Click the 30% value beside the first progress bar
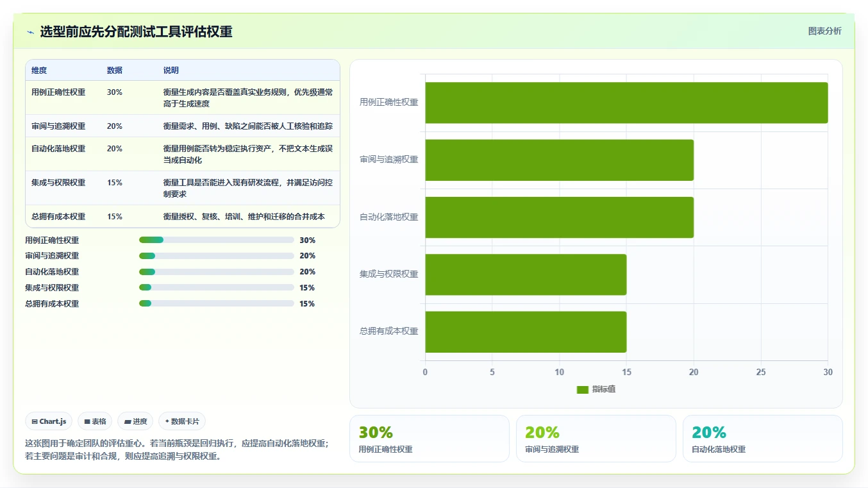This screenshot has height=488, width=868. coord(307,240)
